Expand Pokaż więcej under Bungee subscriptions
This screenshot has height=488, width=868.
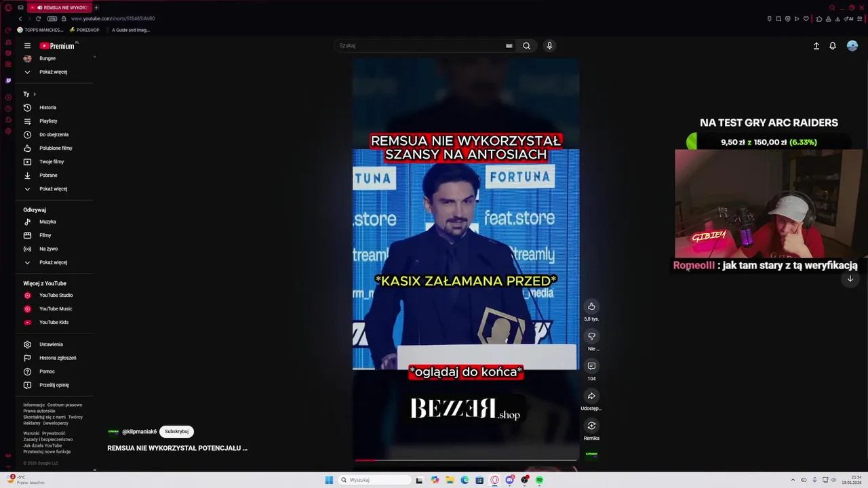pyautogui.click(x=54, y=72)
